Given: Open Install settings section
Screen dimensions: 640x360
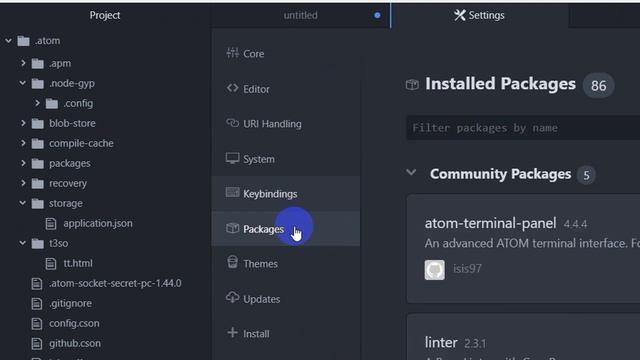Looking at the screenshot, I should pyautogui.click(x=286, y=334).
